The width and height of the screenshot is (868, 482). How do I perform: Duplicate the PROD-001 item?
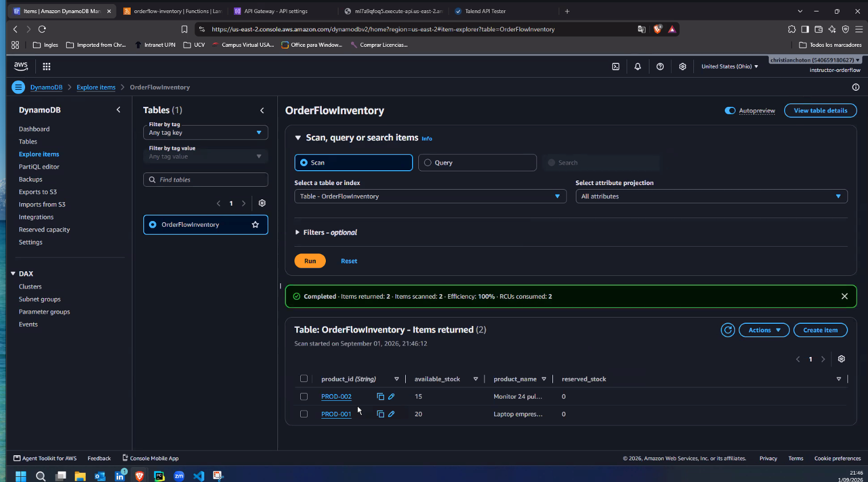(380, 414)
